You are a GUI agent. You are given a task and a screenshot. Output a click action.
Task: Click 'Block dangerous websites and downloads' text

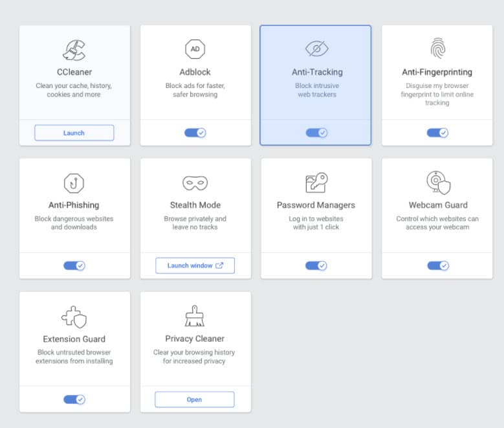74,223
